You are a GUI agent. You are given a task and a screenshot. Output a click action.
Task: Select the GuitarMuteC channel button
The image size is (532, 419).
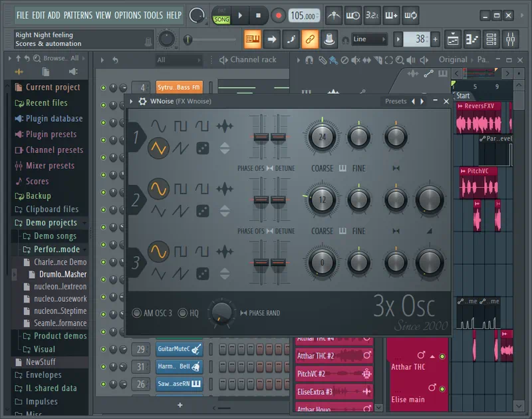(179, 349)
